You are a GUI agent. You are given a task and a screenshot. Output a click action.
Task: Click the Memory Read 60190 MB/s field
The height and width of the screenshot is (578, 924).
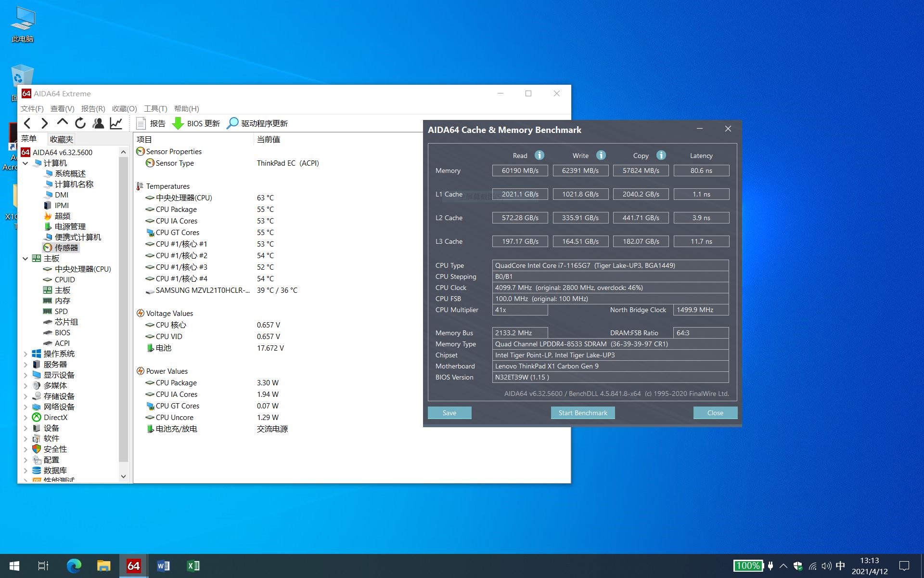[x=520, y=171]
